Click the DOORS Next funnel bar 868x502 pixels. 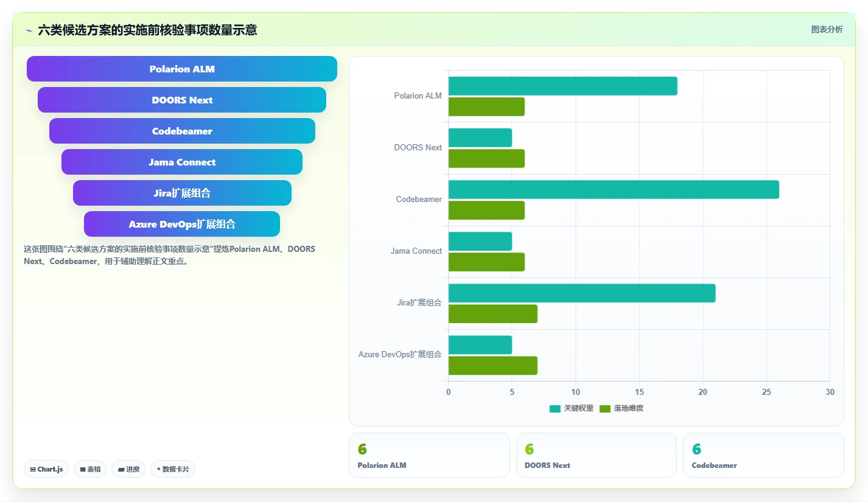pos(182,100)
